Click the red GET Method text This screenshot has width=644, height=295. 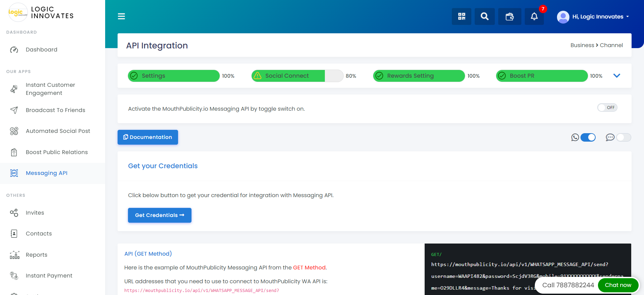point(309,268)
